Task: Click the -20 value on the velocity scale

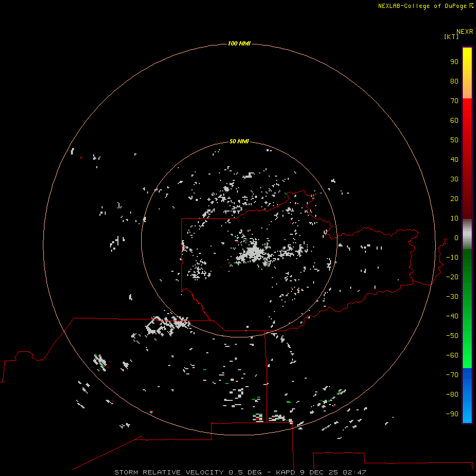Action: pyautogui.click(x=452, y=277)
